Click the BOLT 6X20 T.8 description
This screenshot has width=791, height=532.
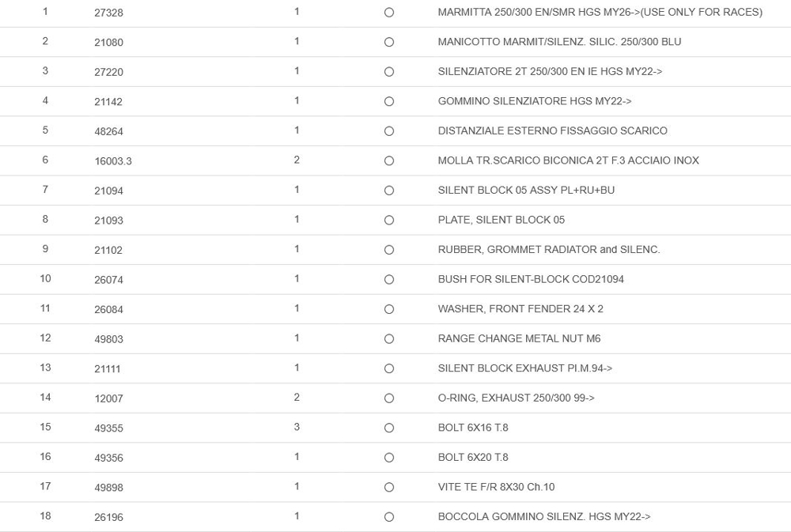coord(473,457)
